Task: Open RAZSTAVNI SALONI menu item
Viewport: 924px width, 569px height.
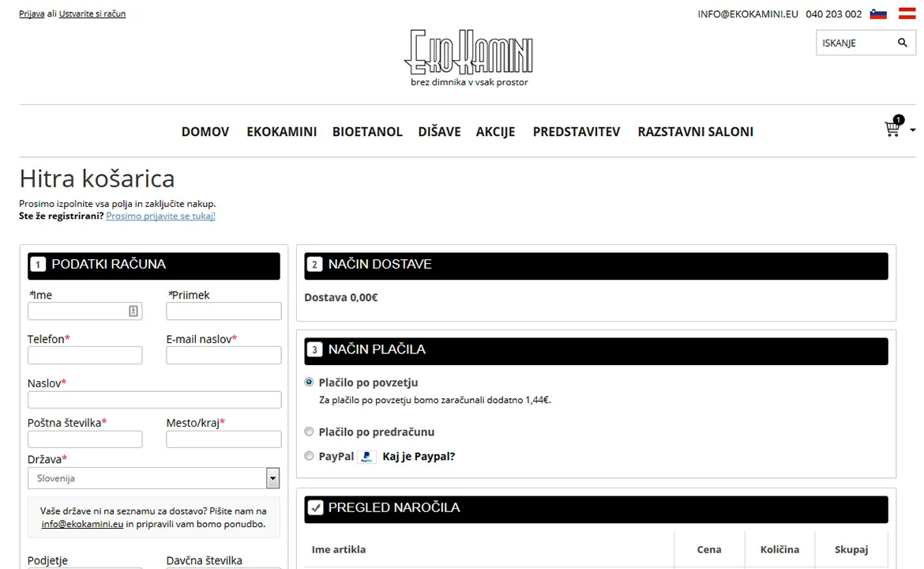Action: 695,131
